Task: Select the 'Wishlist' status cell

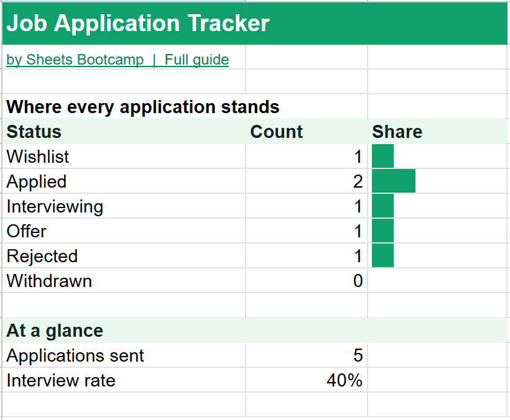Action: pos(124,157)
